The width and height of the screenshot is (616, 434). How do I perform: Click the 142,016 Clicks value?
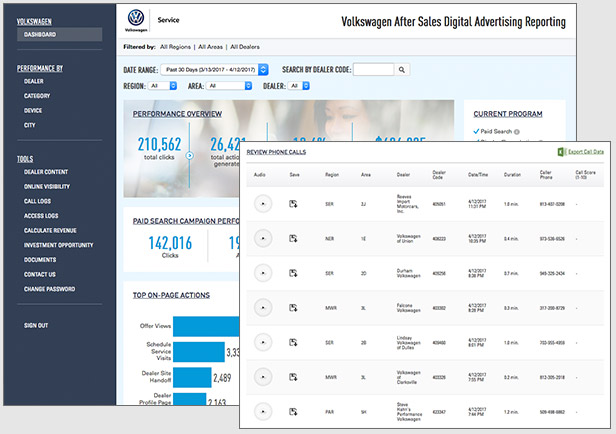[x=170, y=243]
